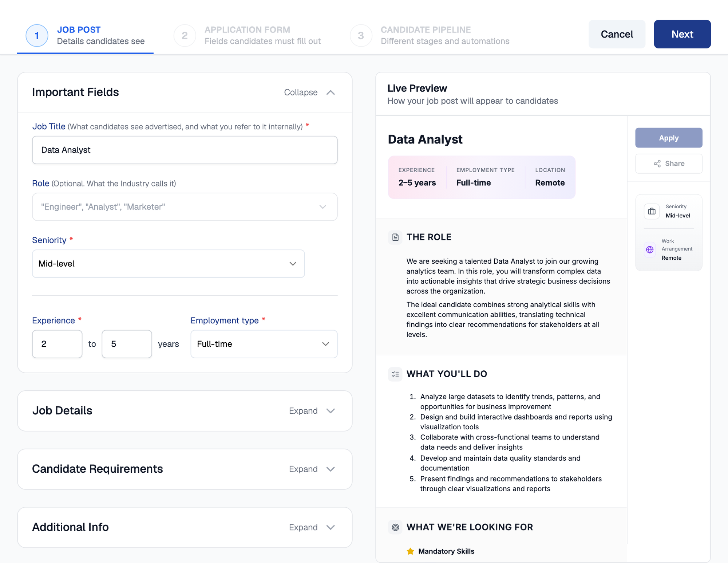Click the globe icon beside Work Arrangement

pyautogui.click(x=650, y=249)
